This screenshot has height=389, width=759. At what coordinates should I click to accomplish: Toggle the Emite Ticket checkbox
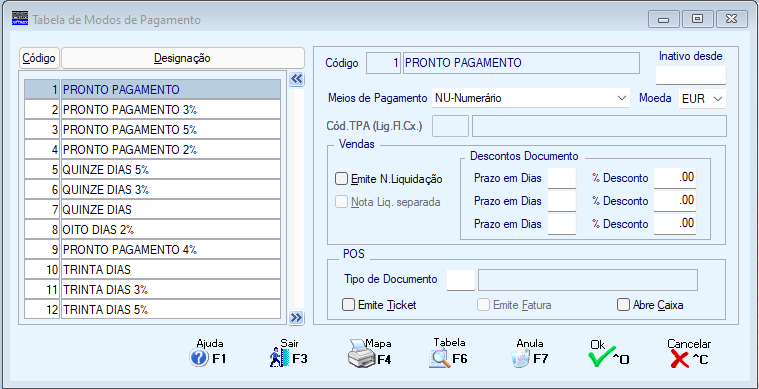pyautogui.click(x=348, y=305)
